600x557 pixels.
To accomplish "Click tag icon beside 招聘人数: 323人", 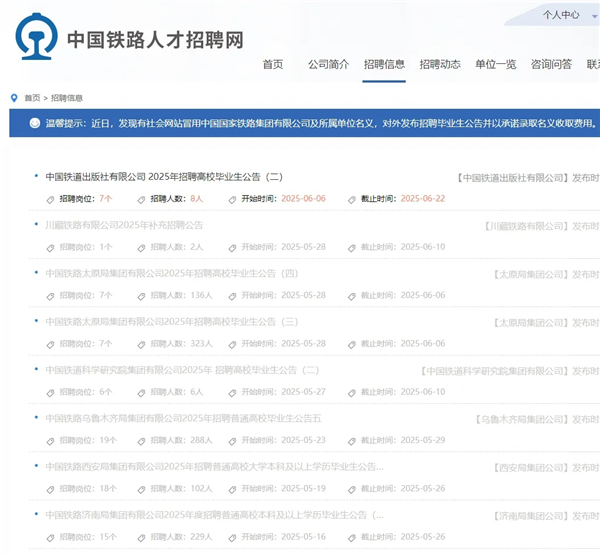I will 142,345.
